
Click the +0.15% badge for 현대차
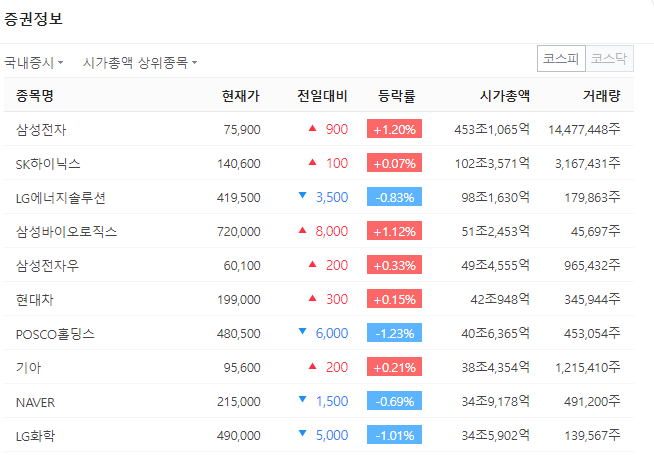[x=395, y=299]
